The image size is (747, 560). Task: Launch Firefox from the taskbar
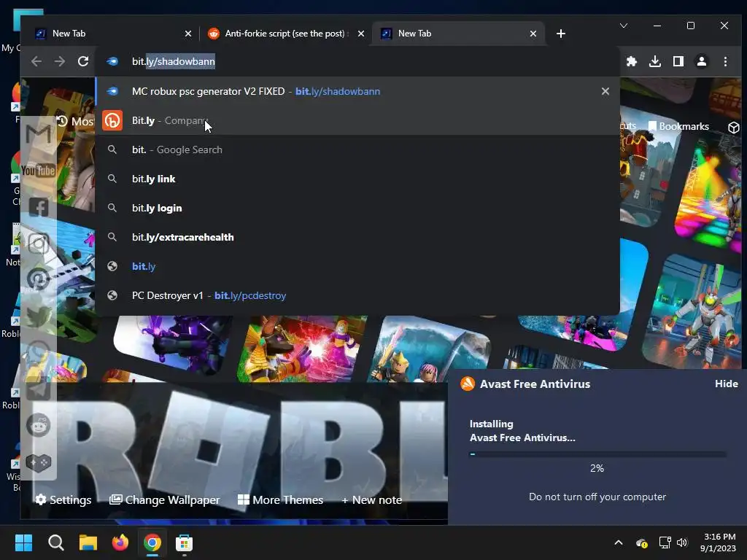[120, 542]
